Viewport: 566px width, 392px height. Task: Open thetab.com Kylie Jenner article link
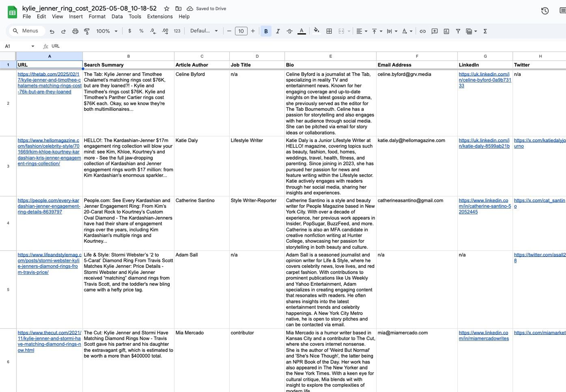[x=49, y=83]
